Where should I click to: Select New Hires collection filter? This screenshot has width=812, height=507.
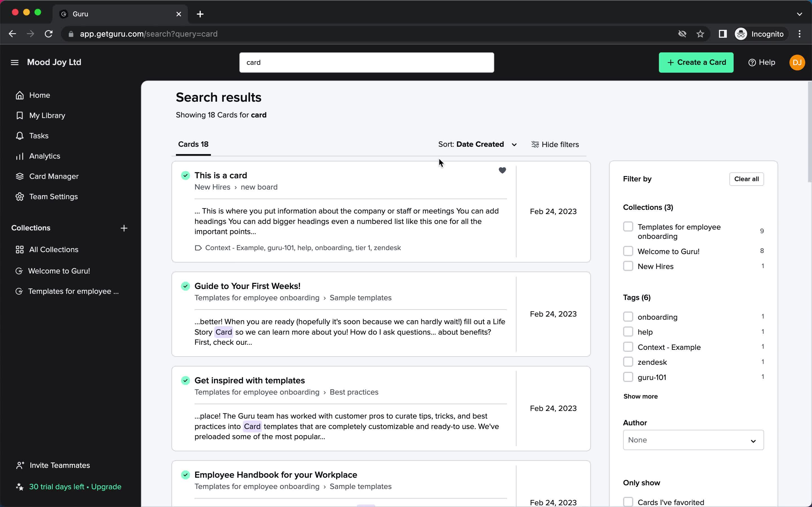point(628,266)
